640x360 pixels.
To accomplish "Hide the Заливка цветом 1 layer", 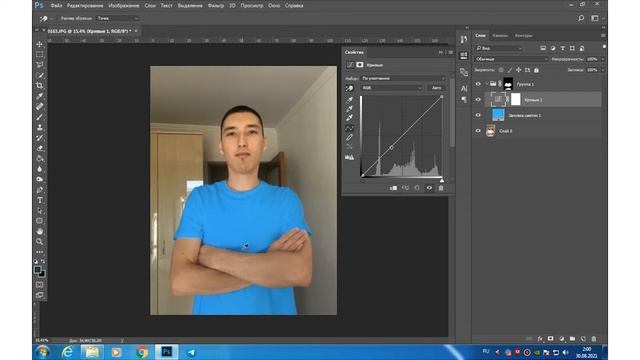I will [478, 116].
